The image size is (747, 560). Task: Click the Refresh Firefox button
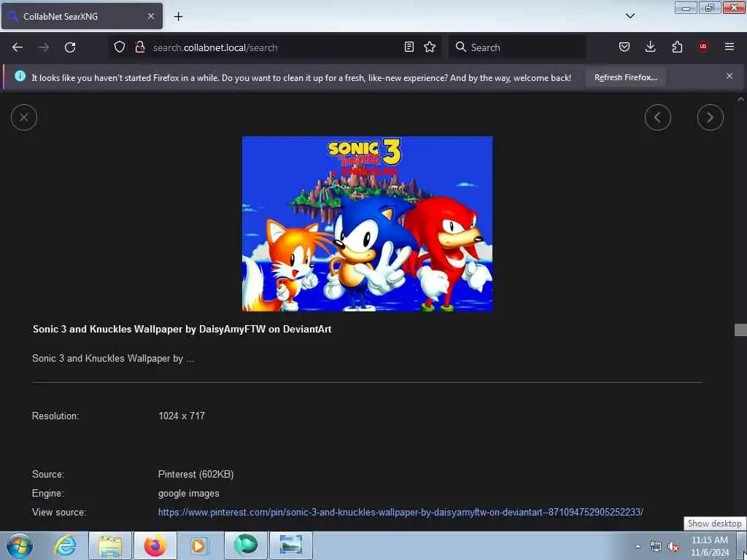625,77
